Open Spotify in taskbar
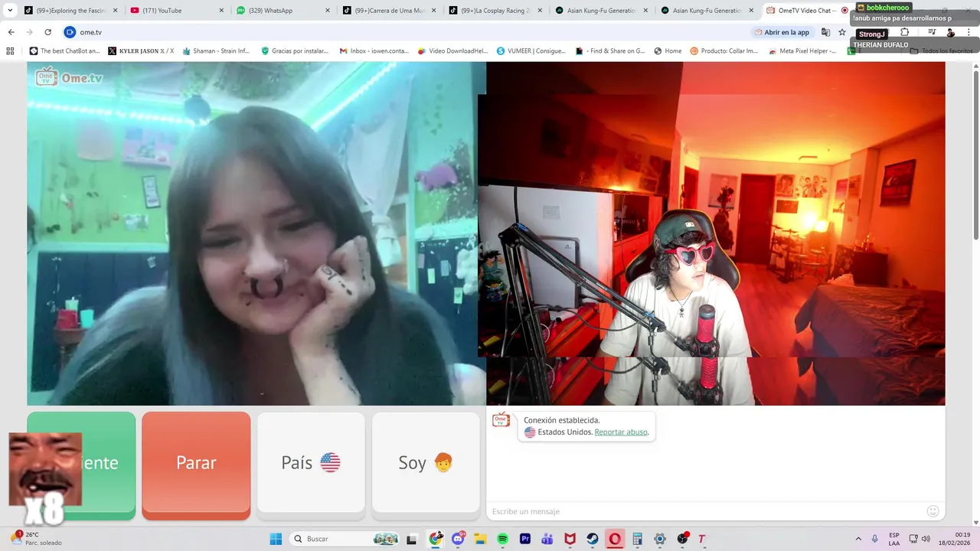Image resolution: width=980 pixels, height=551 pixels. point(503,539)
